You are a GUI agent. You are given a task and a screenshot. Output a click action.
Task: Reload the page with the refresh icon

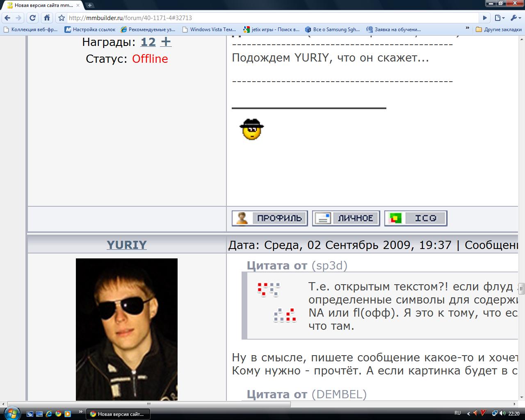tap(33, 18)
